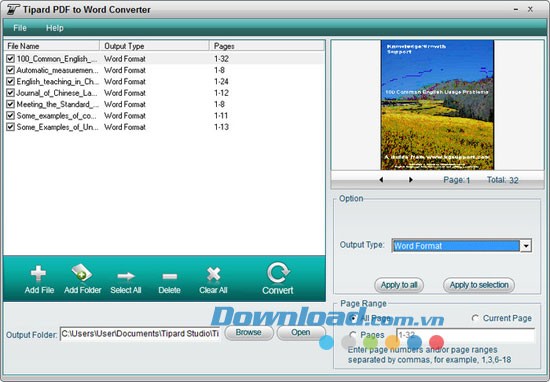The image size is (550, 382).
Task: Go to next preview page arrow
Action: tap(410, 180)
